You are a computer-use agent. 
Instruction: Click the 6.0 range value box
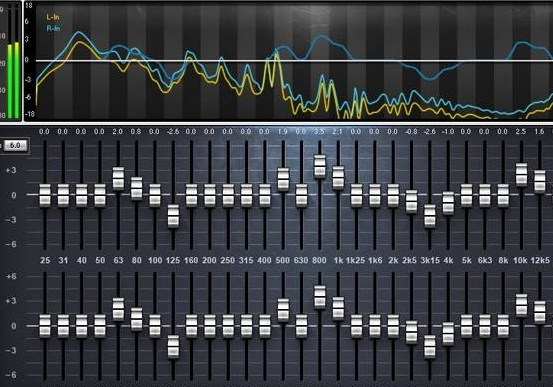15,146
